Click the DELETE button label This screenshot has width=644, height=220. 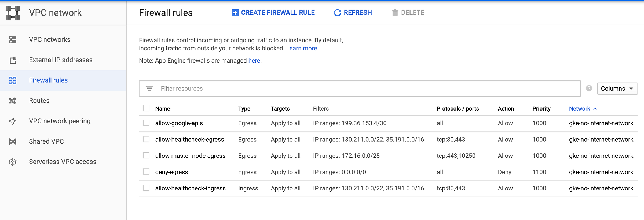tap(412, 13)
